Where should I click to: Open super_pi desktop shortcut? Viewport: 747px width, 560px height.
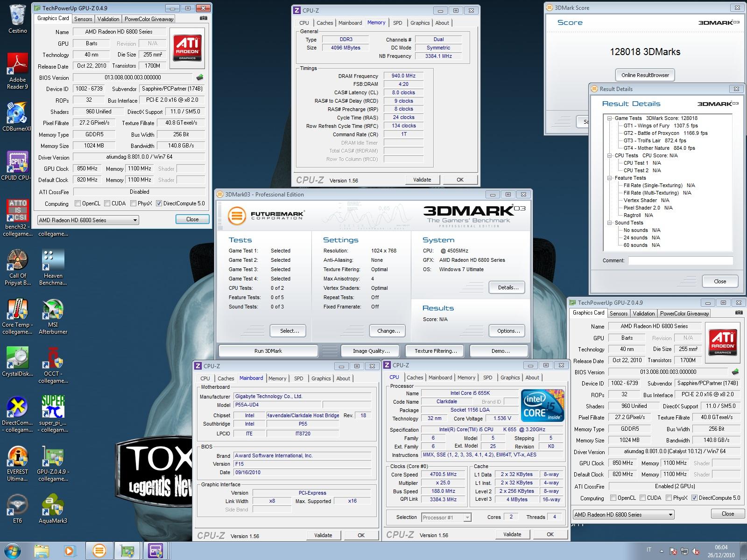(x=53, y=414)
